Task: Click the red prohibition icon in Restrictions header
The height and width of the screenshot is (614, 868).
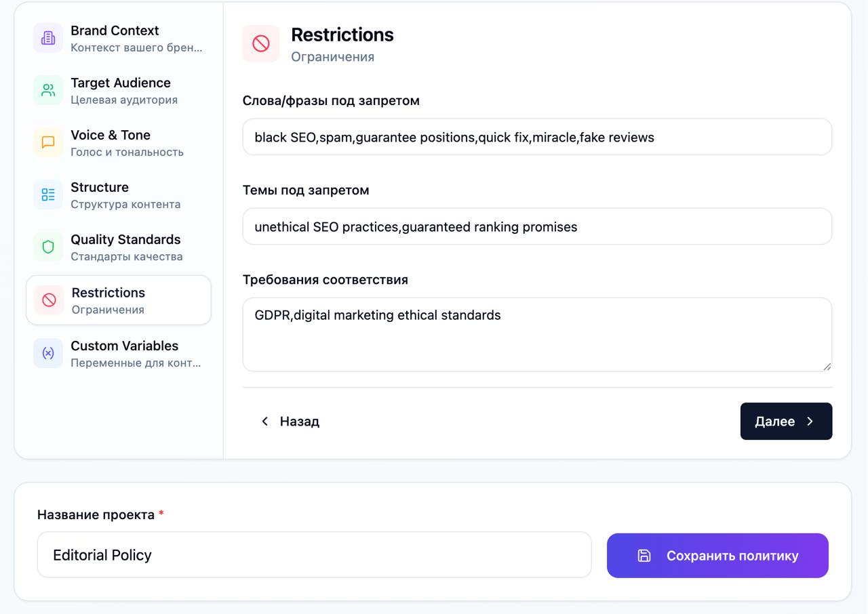Action: [x=261, y=44]
